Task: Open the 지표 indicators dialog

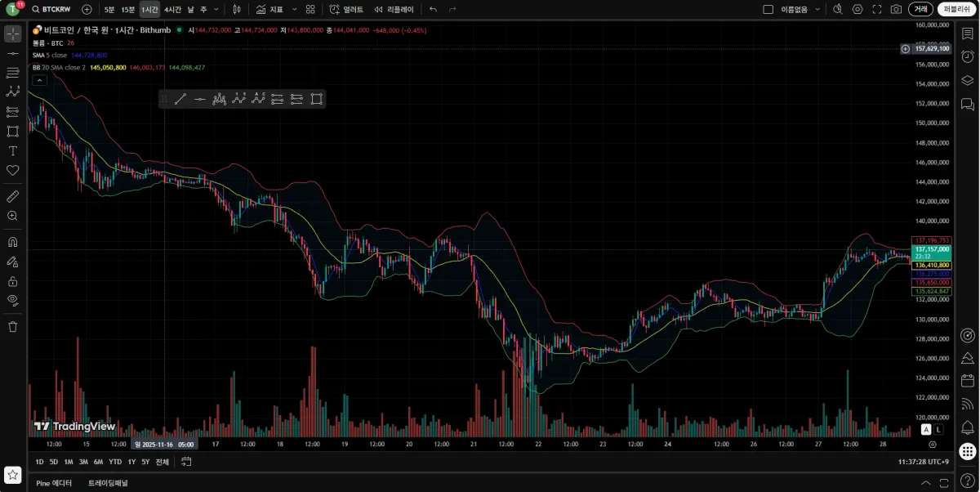Action: [x=269, y=9]
